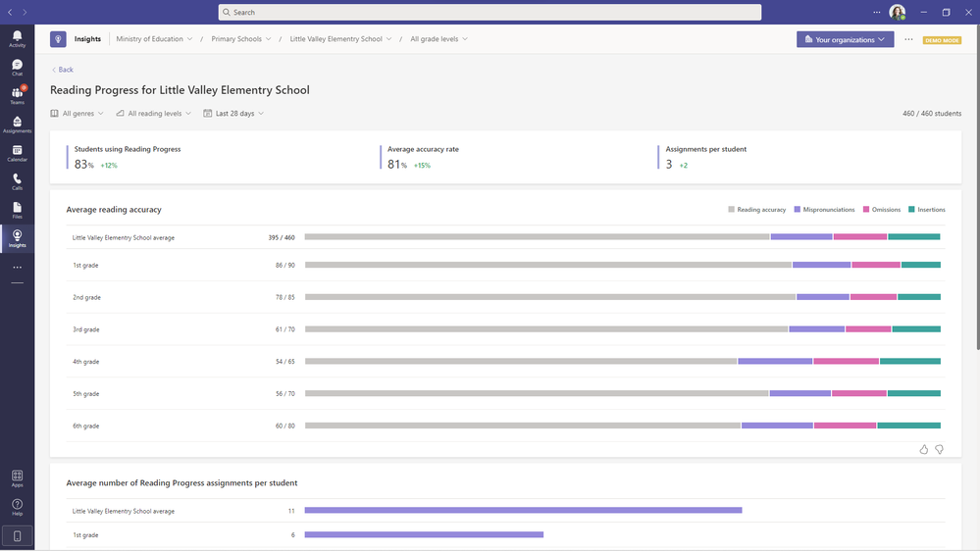Viewport: 980px width, 551px height.
Task: Open Calls in the sidebar
Action: pyautogui.click(x=17, y=181)
